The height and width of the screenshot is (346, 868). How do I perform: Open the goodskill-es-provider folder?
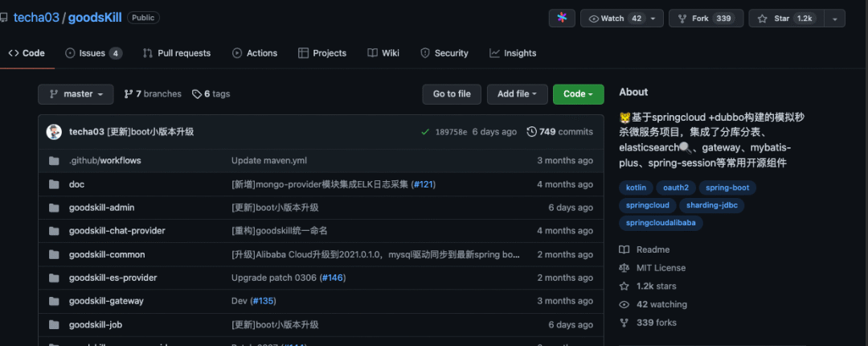click(x=113, y=278)
